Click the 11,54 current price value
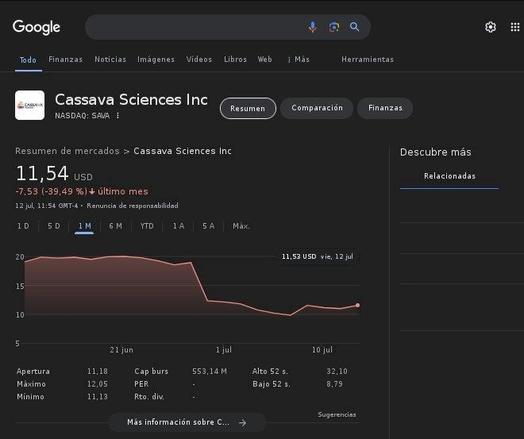This screenshot has width=524, height=439. point(42,173)
